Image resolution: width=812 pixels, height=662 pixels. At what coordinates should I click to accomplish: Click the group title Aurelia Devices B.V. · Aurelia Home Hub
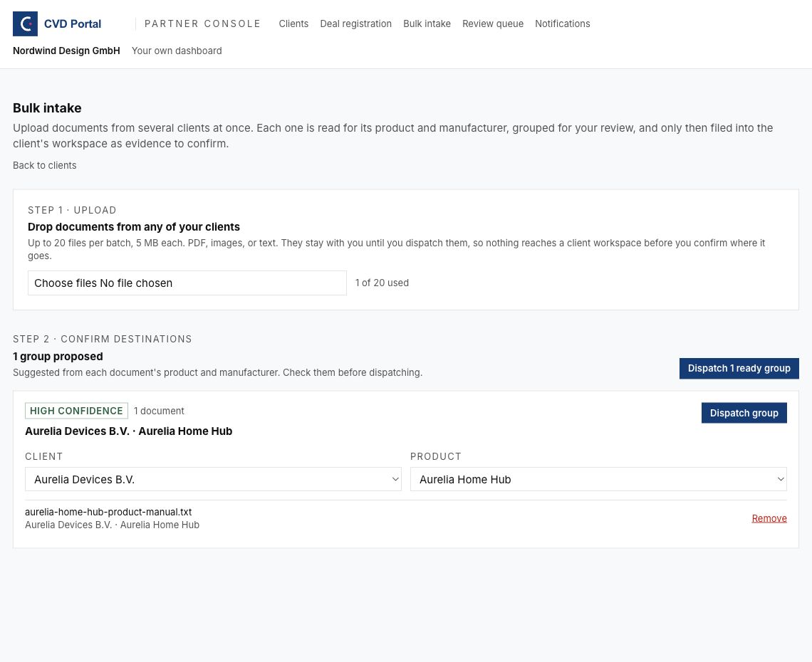click(128, 431)
